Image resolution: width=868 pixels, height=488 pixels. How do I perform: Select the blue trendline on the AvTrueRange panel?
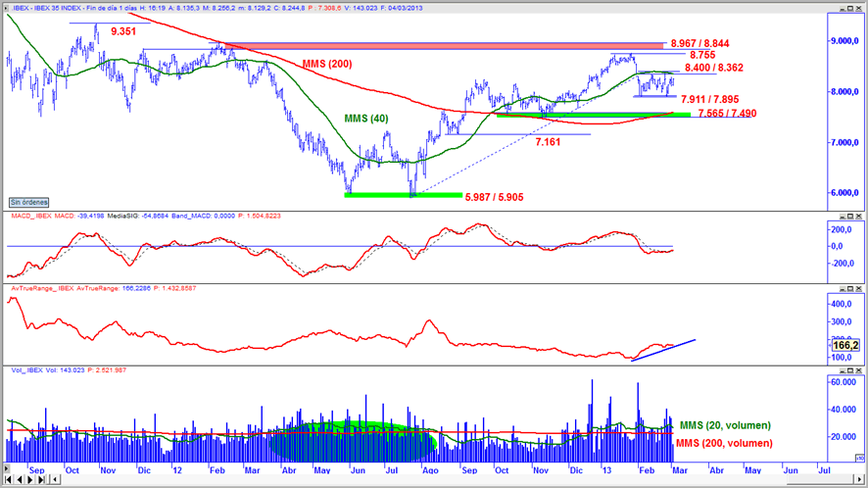point(663,350)
